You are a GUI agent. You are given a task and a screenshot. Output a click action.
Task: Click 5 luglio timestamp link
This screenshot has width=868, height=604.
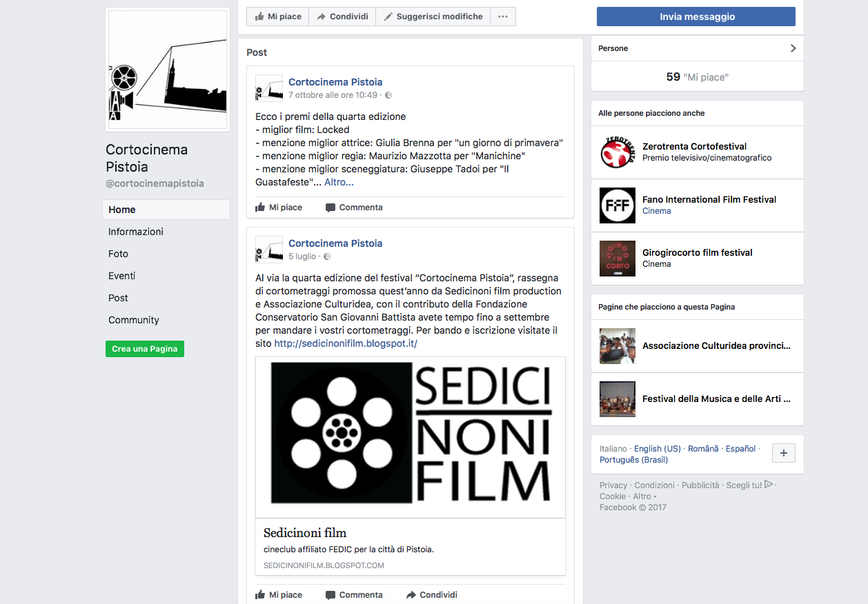(302, 256)
